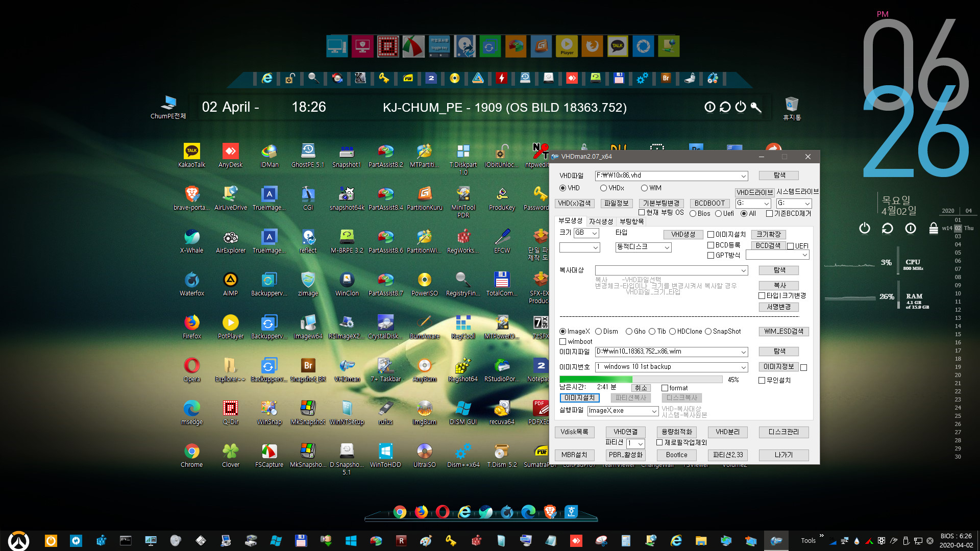
Task: Open the VHDman desktop shortcut
Action: (347, 369)
